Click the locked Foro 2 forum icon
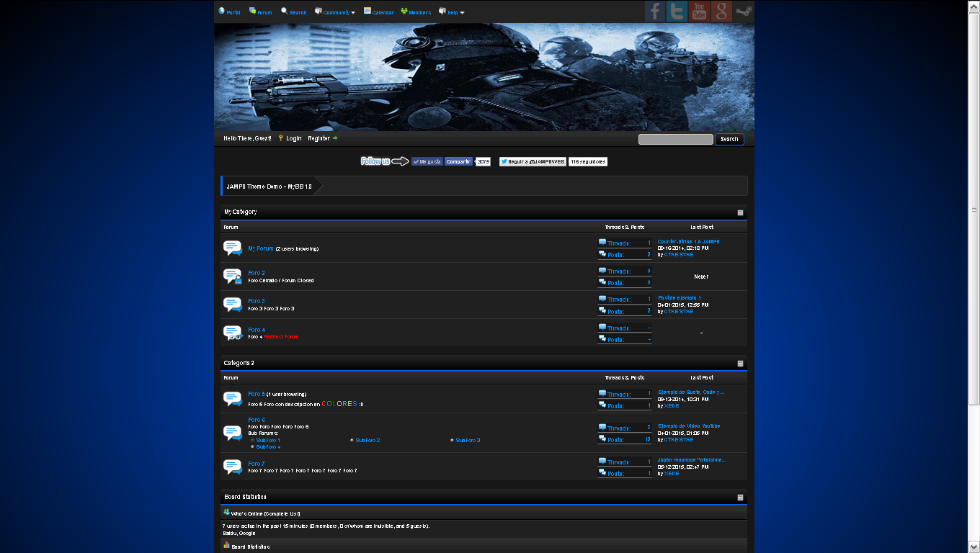The width and height of the screenshot is (980, 553). click(233, 276)
